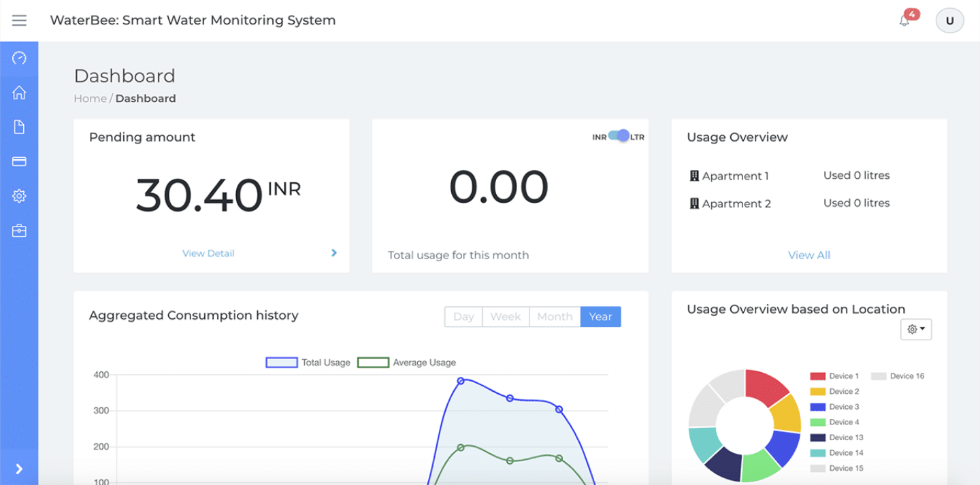Click the 30.40 pending amount value
The height and width of the screenshot is (485, 980).
click(199, 195)
